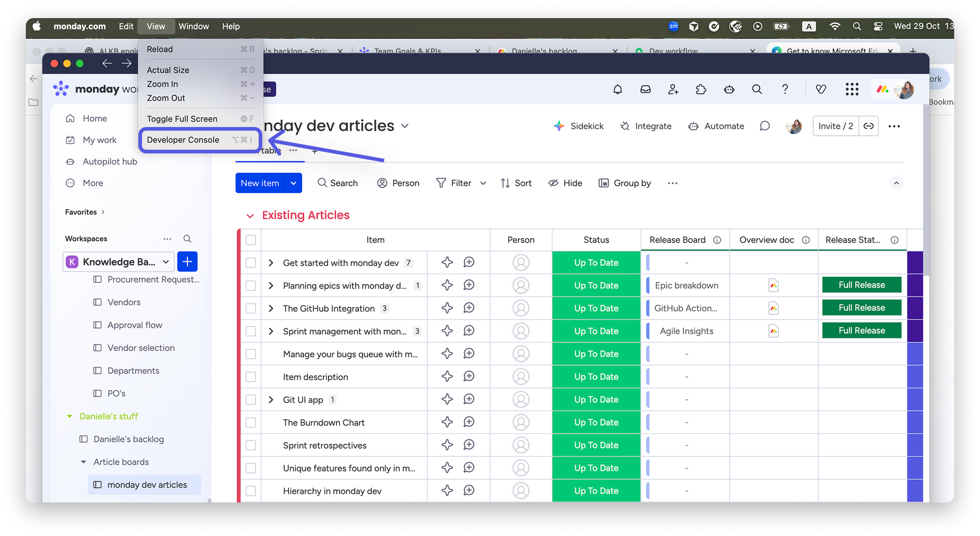
Task: Expand subitems of Git UI app
Action: pyautogui.click(x=271, y=400)
